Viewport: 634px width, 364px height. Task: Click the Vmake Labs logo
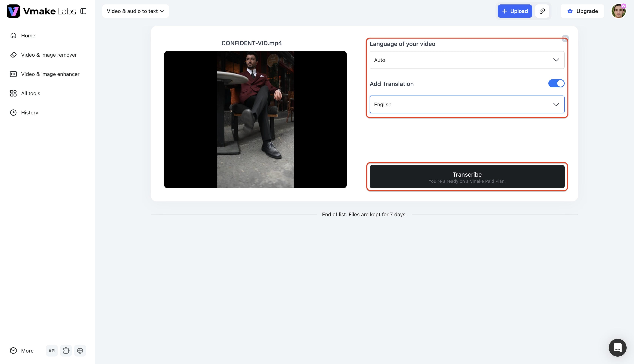[41, 11]
